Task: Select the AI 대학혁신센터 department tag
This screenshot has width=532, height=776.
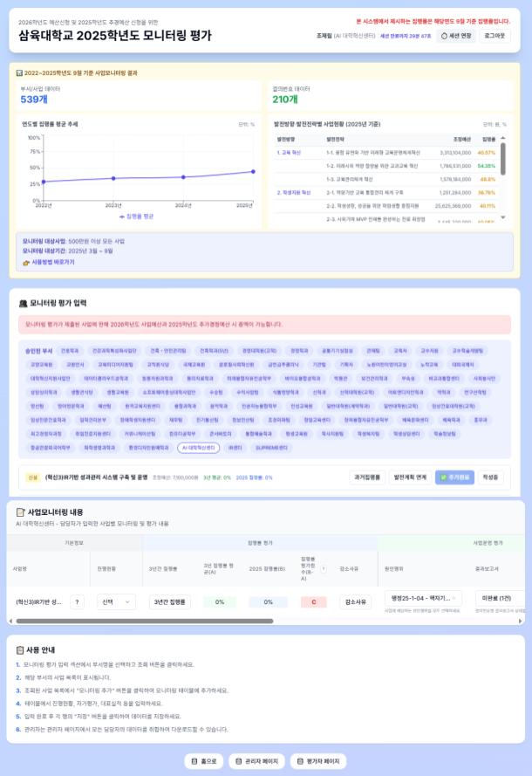Action: pos(198,448)
